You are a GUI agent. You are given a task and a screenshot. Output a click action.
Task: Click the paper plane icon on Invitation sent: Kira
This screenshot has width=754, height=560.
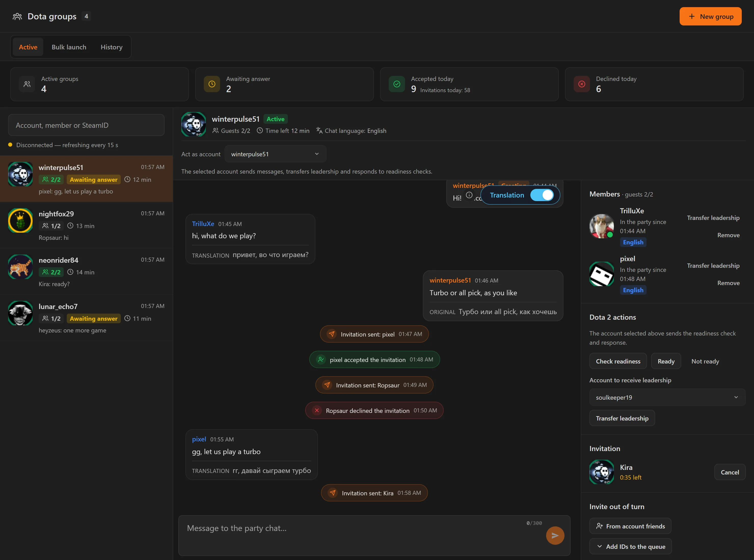(333, 493)
